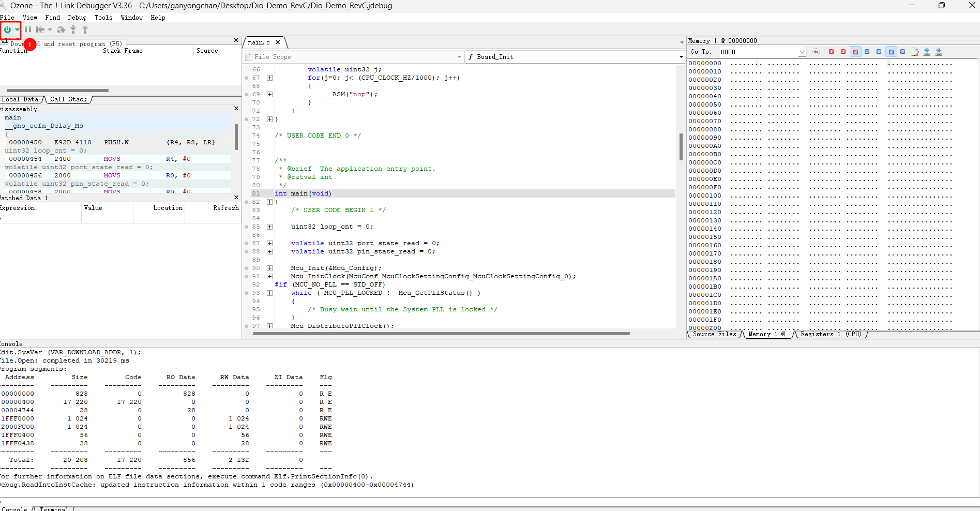Expand the code fold at line 82
Image resolution: width=980 pixels, height=511 pixels.
tap(269, 202)
